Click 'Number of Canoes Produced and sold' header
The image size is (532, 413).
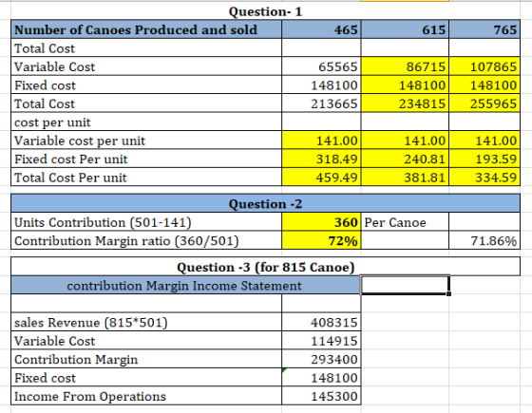point(146,29)
